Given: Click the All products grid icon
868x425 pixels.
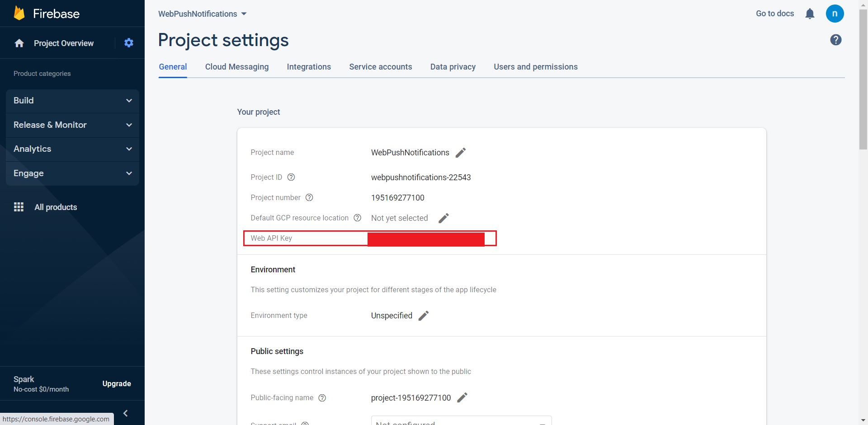Looking at the screenshot, I should point(19,207).
